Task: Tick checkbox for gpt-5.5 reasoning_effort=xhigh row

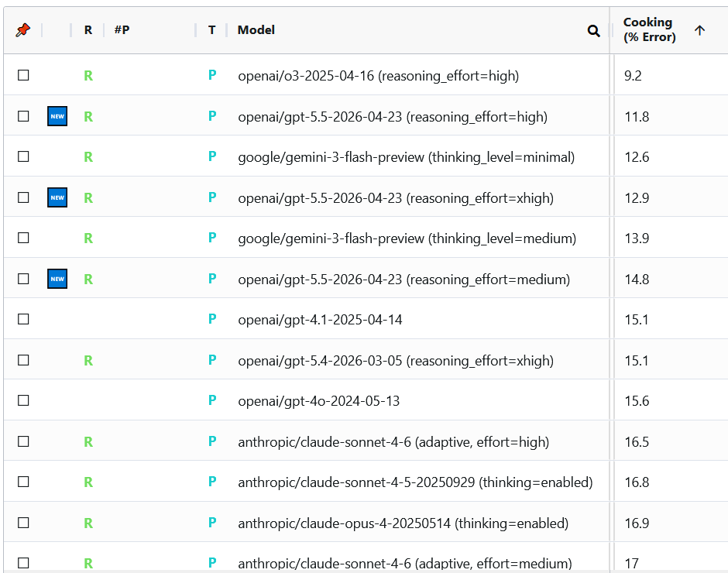Action: click(x=23, y=197)
